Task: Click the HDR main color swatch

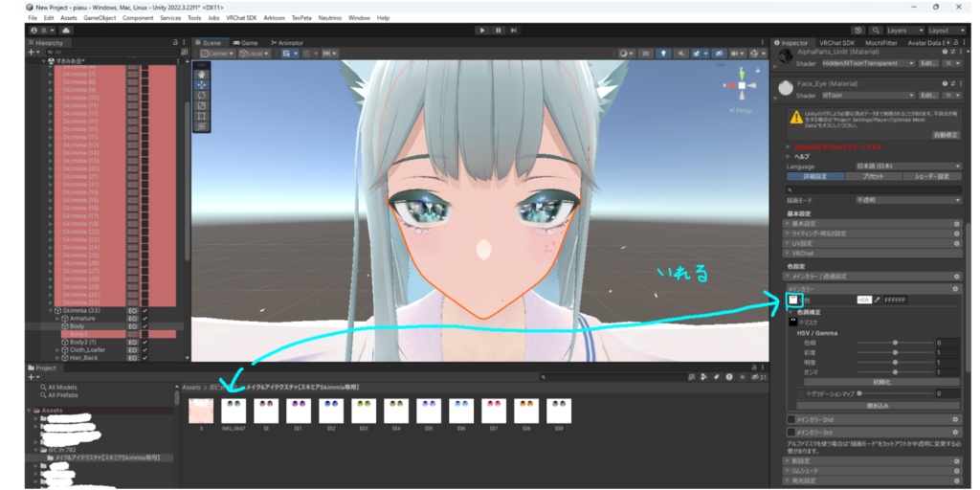Action: (x=864, y=300)
